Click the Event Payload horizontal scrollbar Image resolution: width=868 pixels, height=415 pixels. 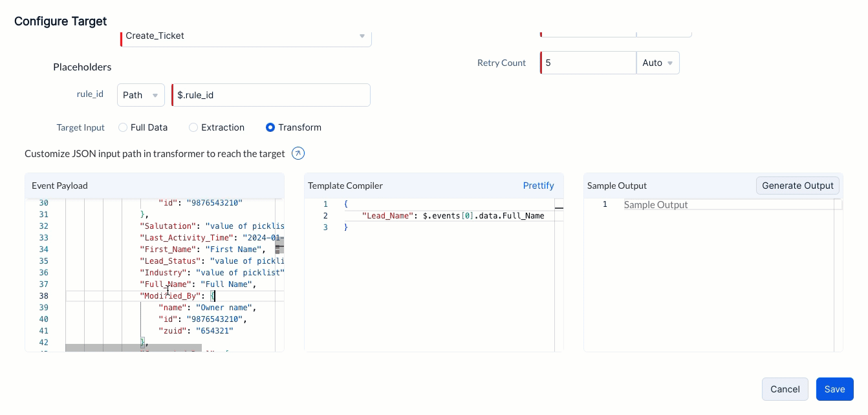133,348
